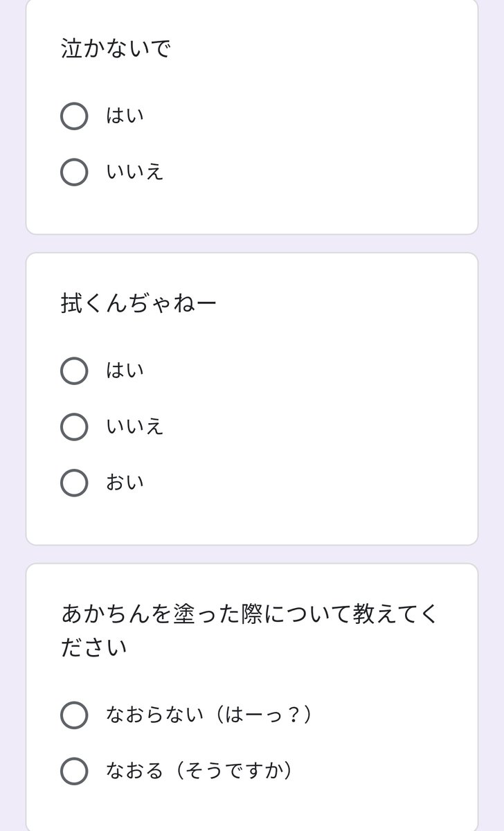This screenshot has width=504, height=831.
Task: Click the いいえ label text in 泣かないで card
Action: pyautogui.click(x=134, y=172)
